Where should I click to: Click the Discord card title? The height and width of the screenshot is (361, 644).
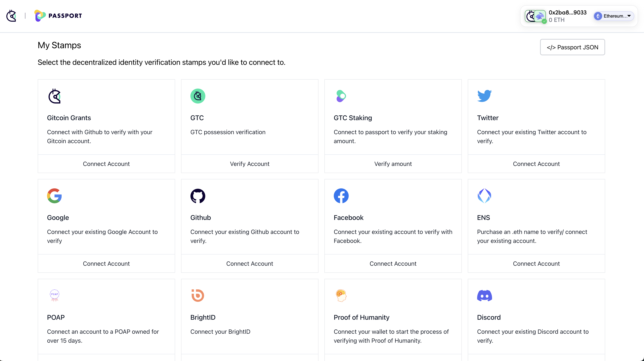tap(489, 317)
